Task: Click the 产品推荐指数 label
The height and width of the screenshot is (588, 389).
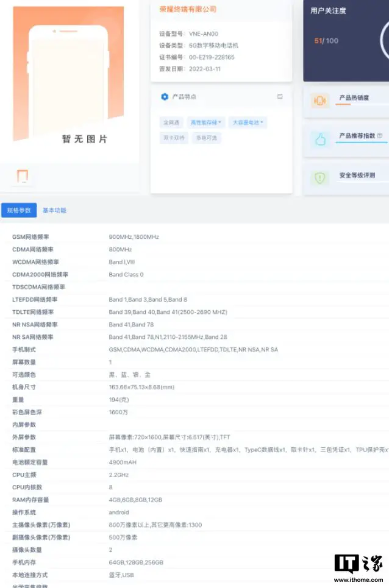Action: (x=357, y=136)
